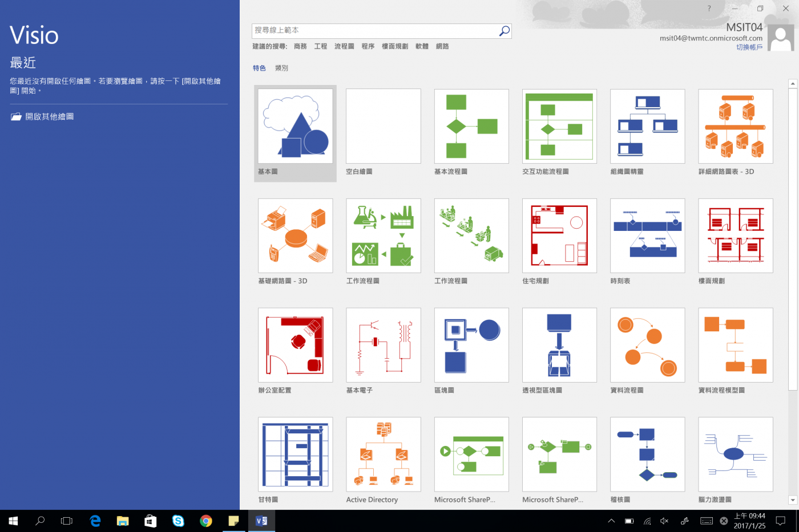Open the Action Center notification icon
Viewport: 799px width, 532px height.
[x=780, y=521]
